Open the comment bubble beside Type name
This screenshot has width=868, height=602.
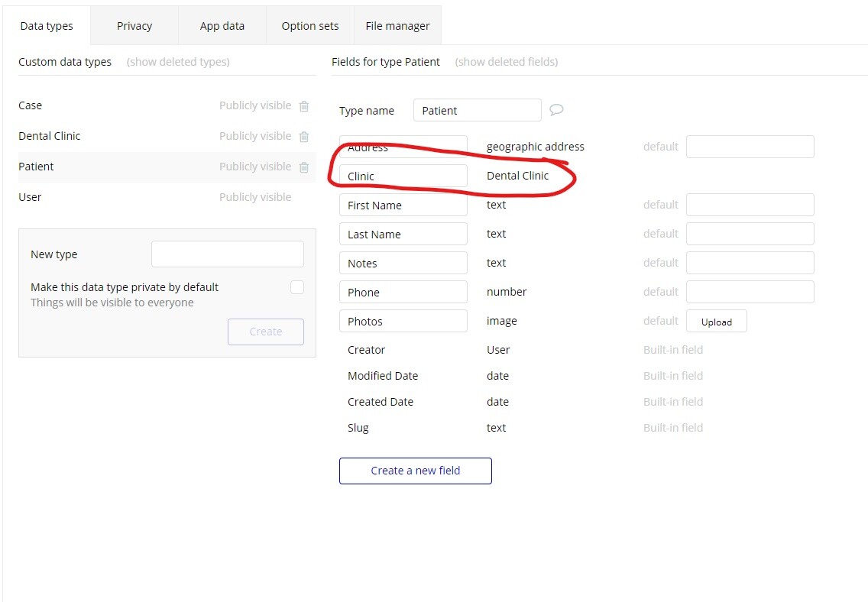tap(556, 109)
